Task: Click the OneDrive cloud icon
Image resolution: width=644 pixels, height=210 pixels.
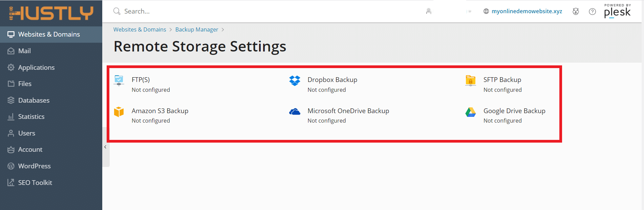Action: [295, 111]
